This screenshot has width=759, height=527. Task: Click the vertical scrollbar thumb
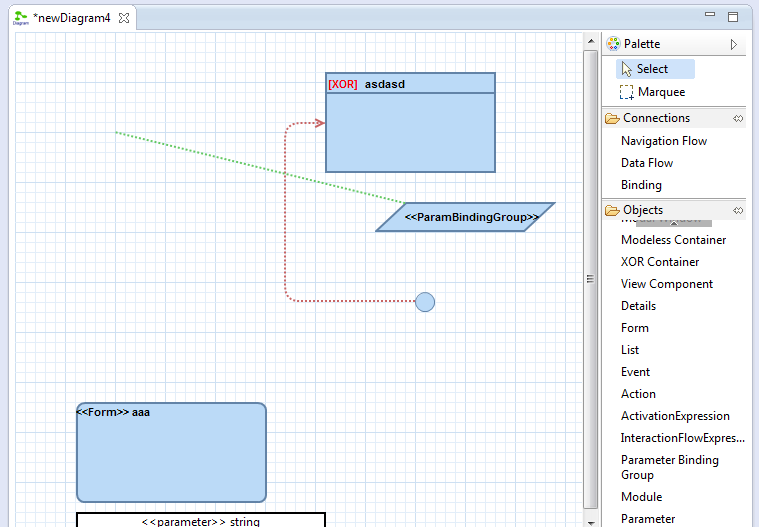tap(591, 279)
